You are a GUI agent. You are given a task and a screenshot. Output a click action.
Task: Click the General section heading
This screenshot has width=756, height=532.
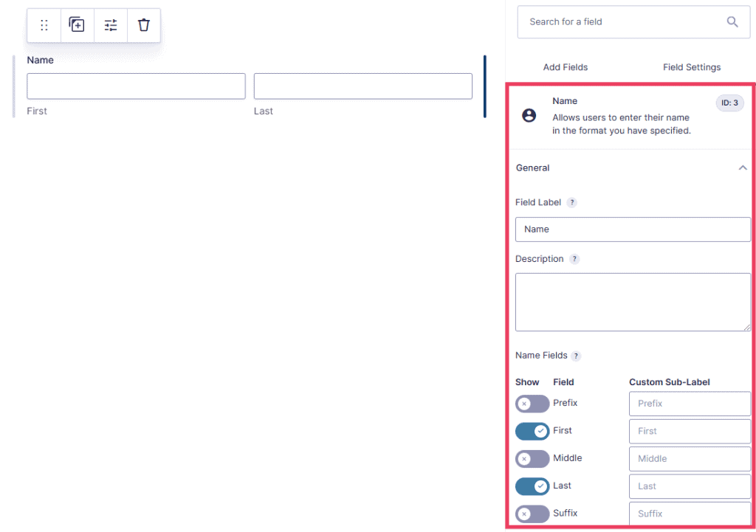point(532,167)
